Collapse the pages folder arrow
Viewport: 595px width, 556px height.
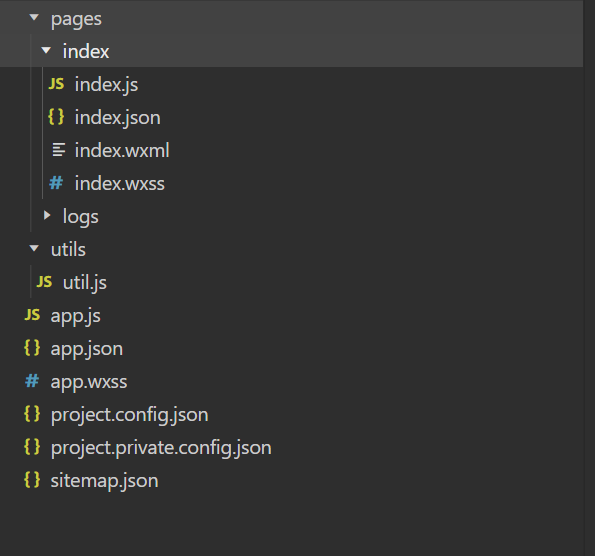click(34, 17)
